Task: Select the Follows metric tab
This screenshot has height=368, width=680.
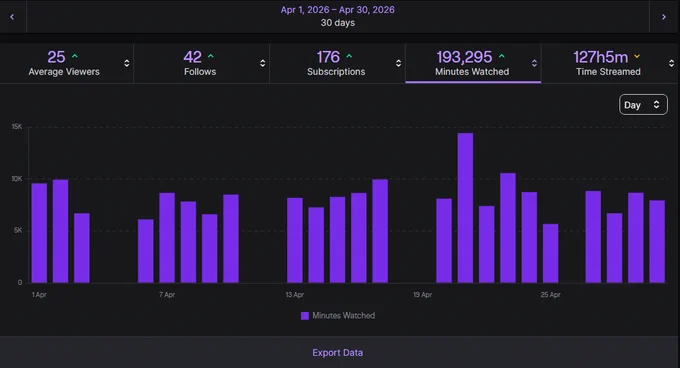Action: 200,63
